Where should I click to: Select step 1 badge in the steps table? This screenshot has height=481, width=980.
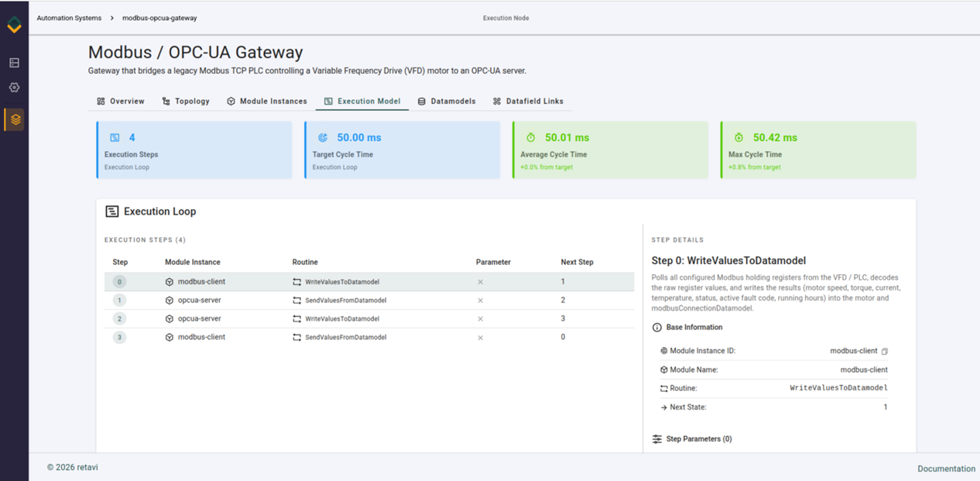click(x=120, y=301)
